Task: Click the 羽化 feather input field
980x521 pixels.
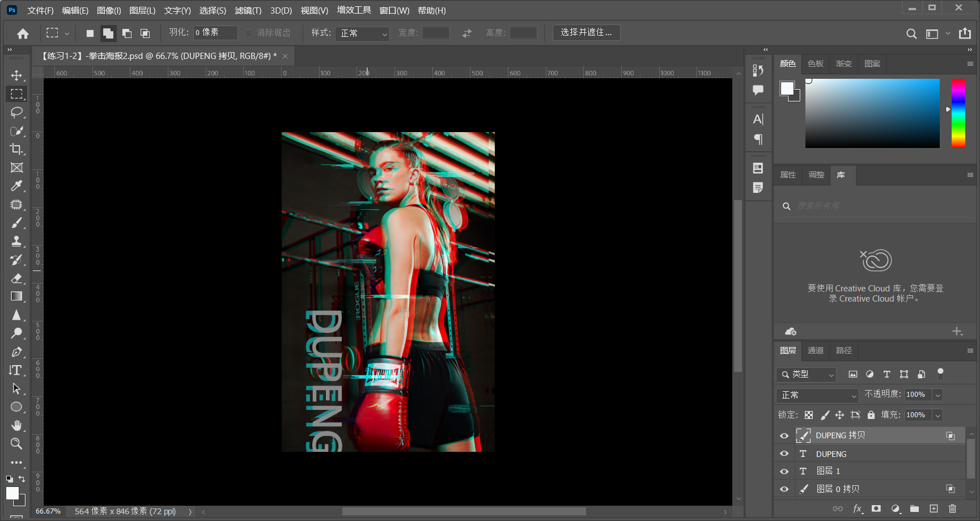Action: tap(215, 33)
